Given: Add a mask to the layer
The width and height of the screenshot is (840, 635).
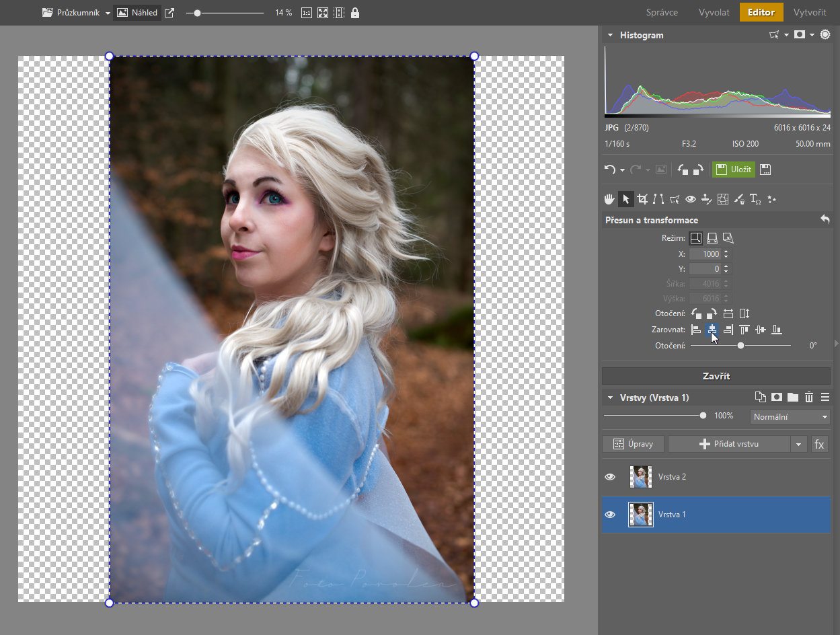Looking at the screenshot, I should 777,397.
